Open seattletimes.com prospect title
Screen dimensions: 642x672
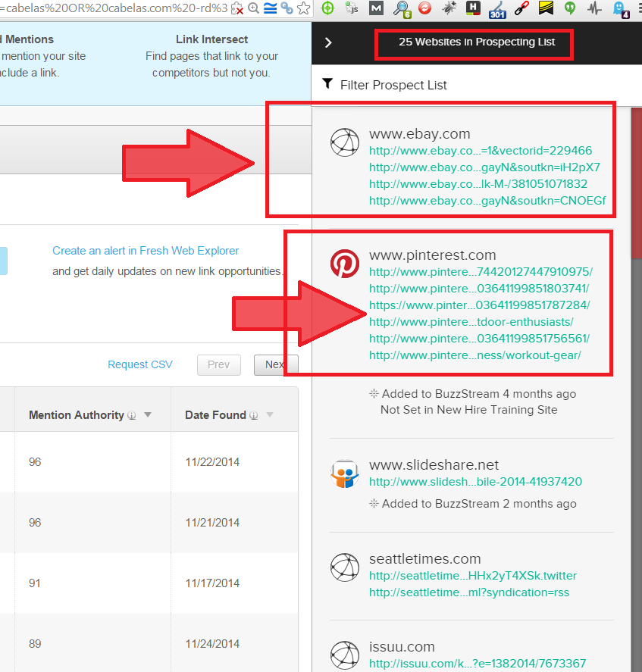pyautogui.click(x=425, y=559)
